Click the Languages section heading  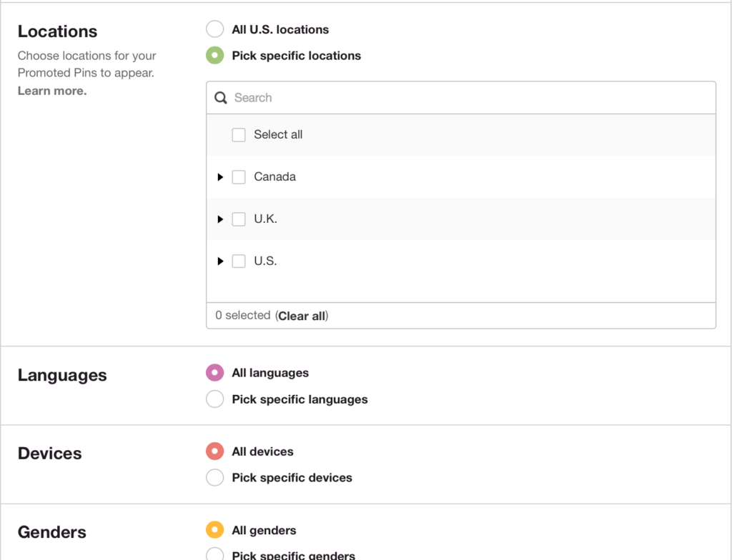tap(62, 375)
